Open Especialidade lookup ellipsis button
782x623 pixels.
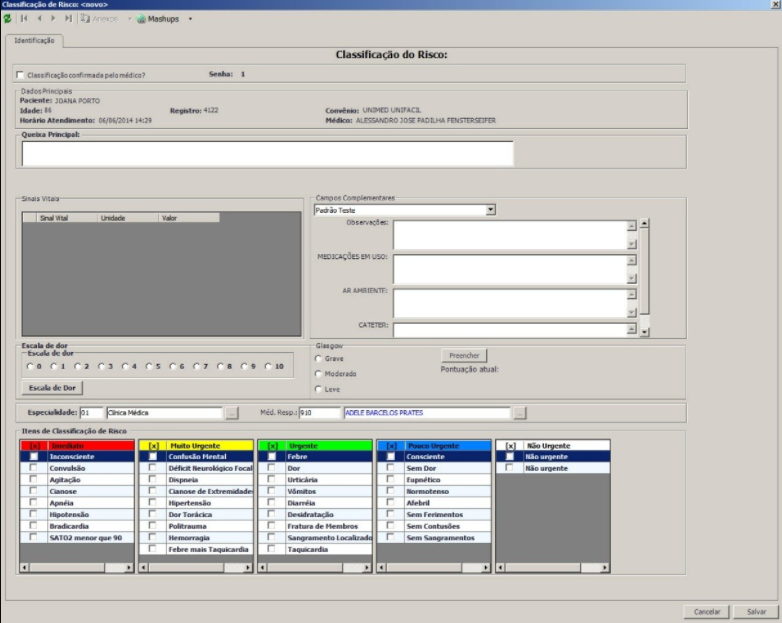point(231,413)
